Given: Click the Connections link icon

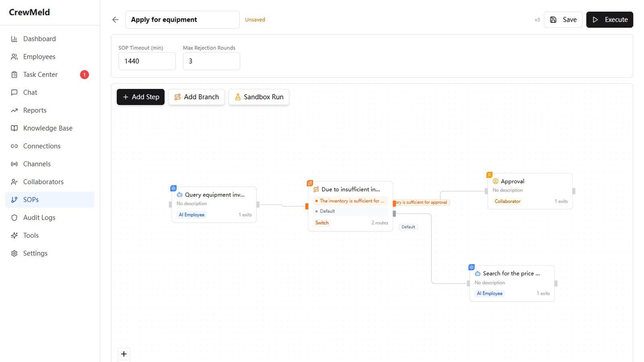Looking at the screenshot, I should click(x=14, y=146).
